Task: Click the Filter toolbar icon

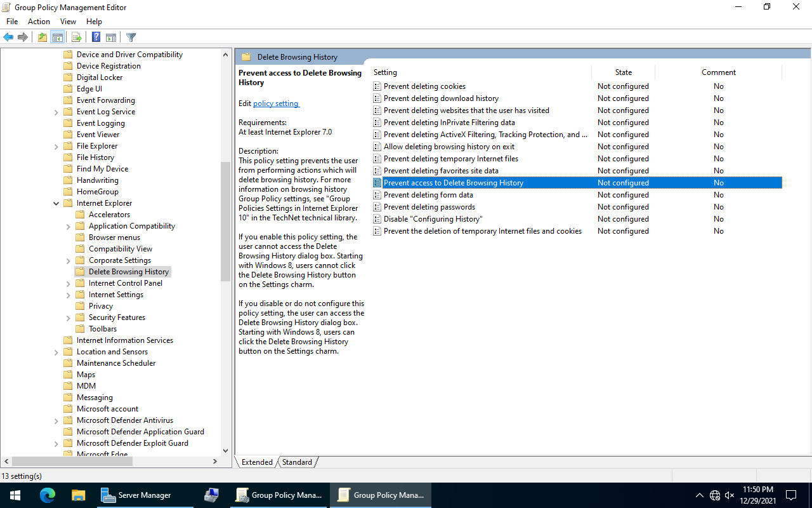Action: [x=131, y=37]
